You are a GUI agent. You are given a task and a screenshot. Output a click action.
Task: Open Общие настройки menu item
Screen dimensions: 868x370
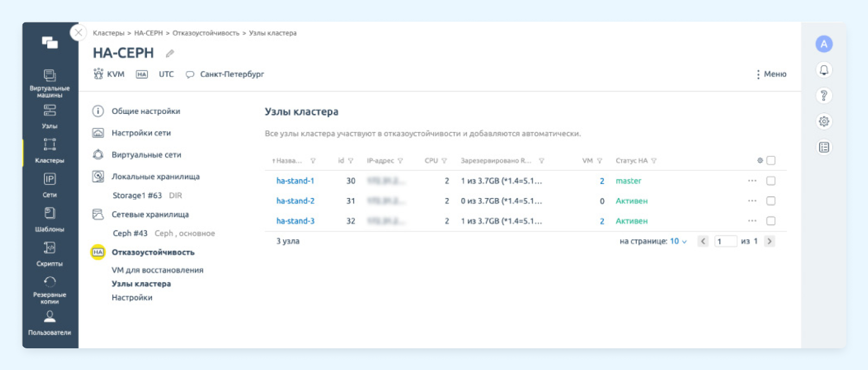coord(146,111)
